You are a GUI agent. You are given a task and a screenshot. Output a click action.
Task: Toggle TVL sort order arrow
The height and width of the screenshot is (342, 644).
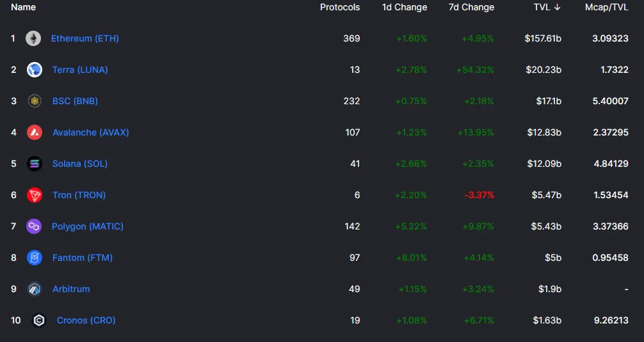(x=557, y=8)
